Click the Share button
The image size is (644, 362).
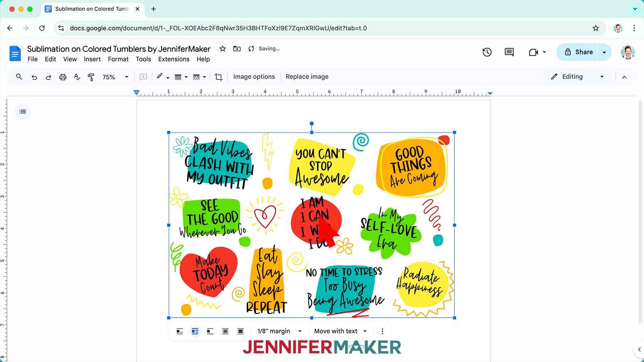click(578, 52)
